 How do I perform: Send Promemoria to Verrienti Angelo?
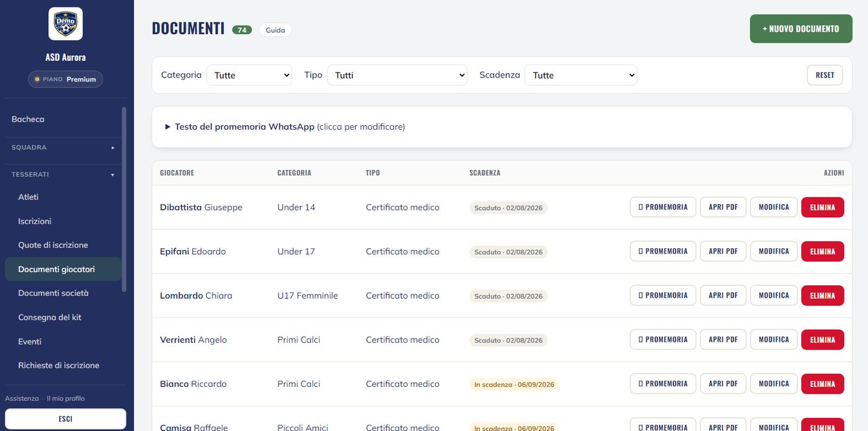(x=663, y=339)
